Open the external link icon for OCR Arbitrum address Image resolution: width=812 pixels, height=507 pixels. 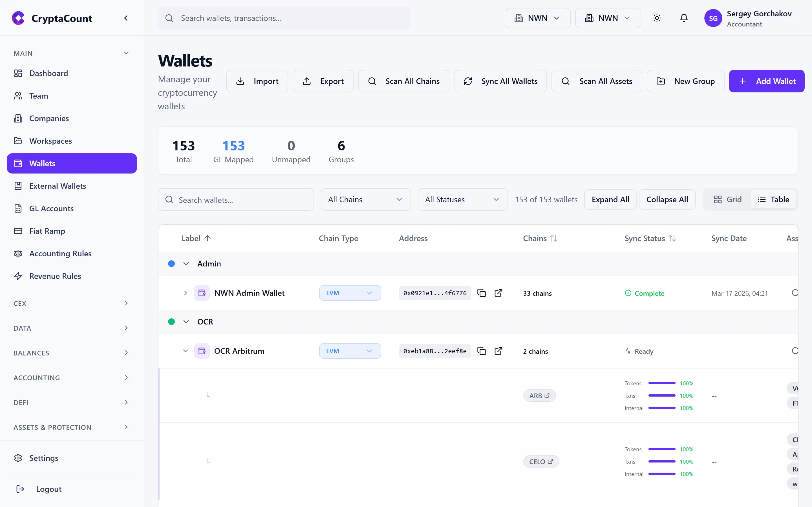point(498,351)
